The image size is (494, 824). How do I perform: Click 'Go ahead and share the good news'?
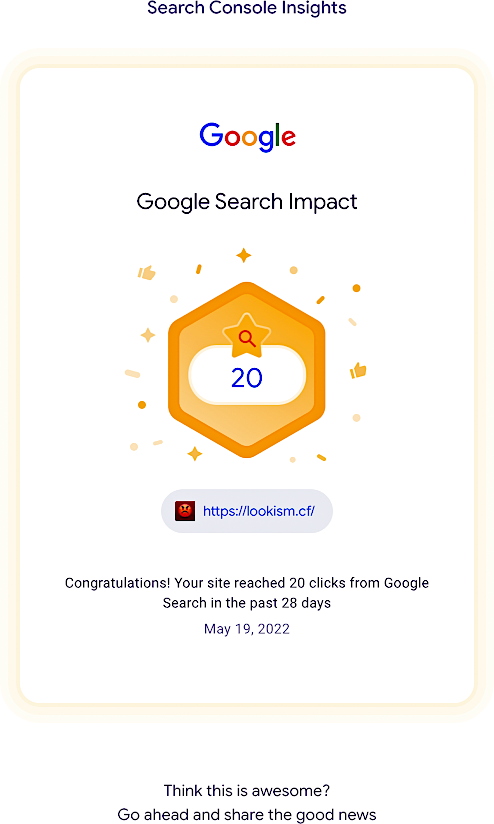click(x=246, y=815)
